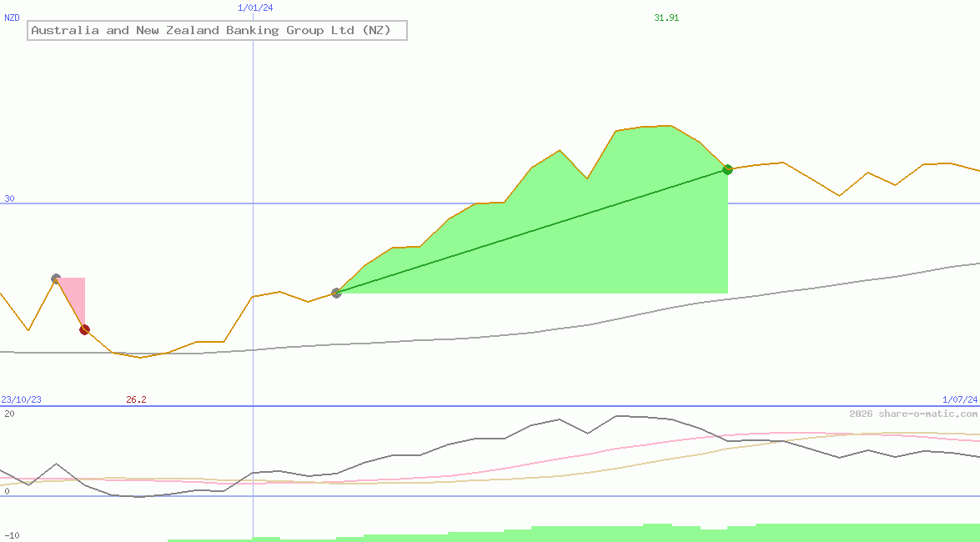The width and height of the screenshot is (980, 542).
Task: Click the 1/01/24 date label
Action: pos(255,8)
